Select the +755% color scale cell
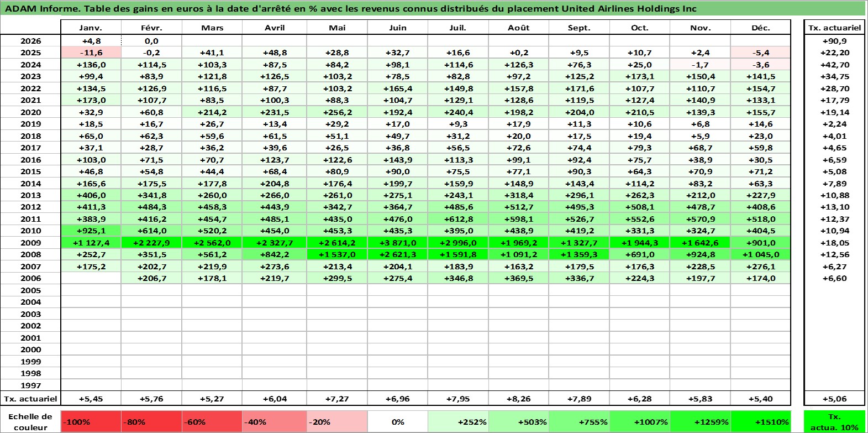This screenshot has height=433, width=868. [578, 421]
